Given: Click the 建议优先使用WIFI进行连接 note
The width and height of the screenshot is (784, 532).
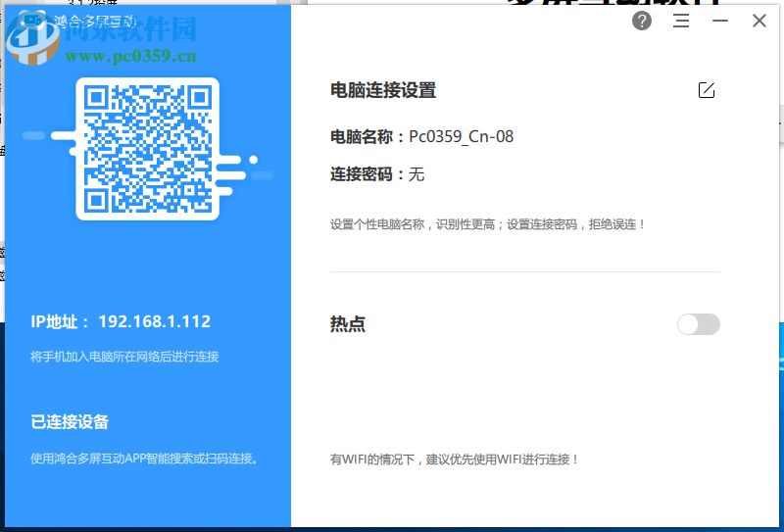Looking at the screenshot, I should point(503,459).
